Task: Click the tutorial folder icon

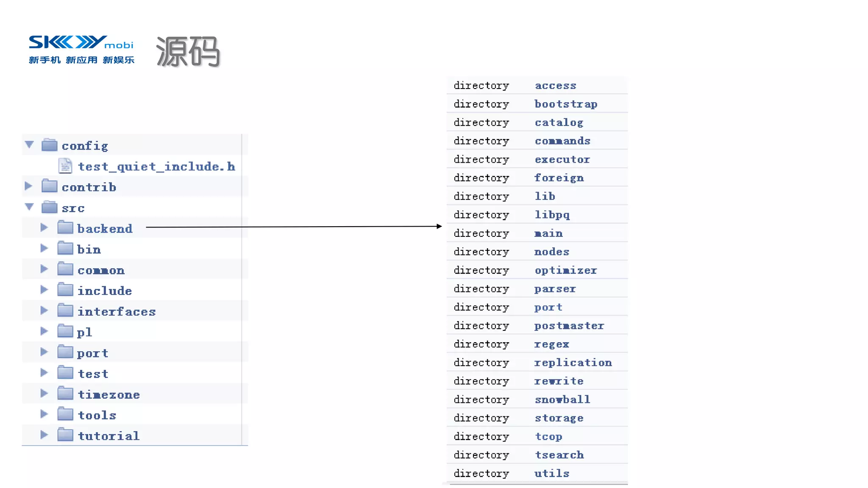Action: tap(65, 435)
